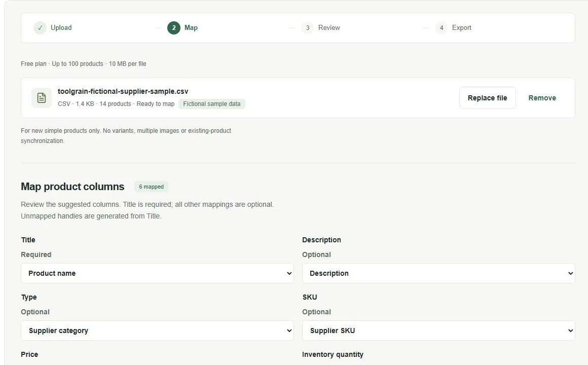Image resolution: width=588 pixels, height=365 pixels.
Task: Open the Type dropdown showing Supplier category
Action: tap(157, 331)
